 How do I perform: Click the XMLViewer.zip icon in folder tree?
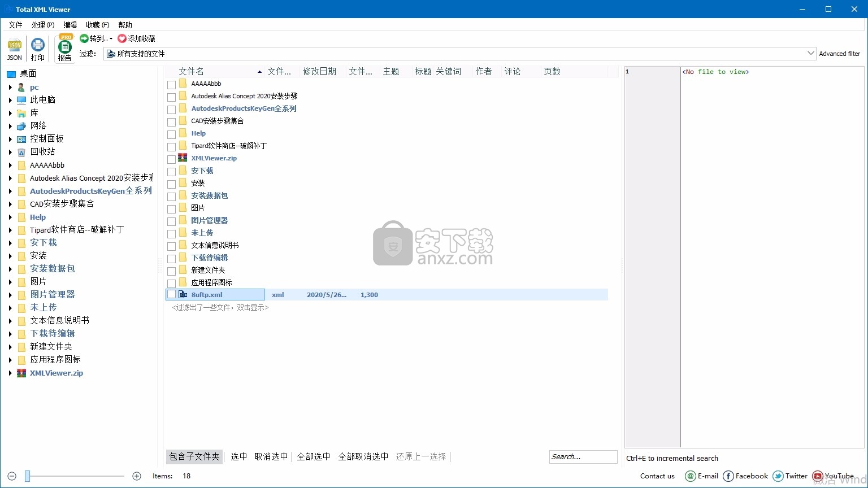coord(21,373)
